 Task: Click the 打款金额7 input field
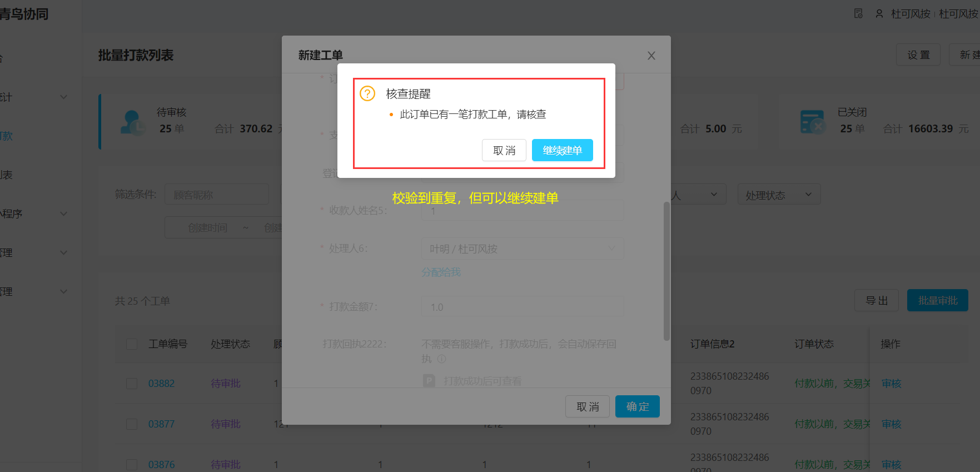(523, 306)
